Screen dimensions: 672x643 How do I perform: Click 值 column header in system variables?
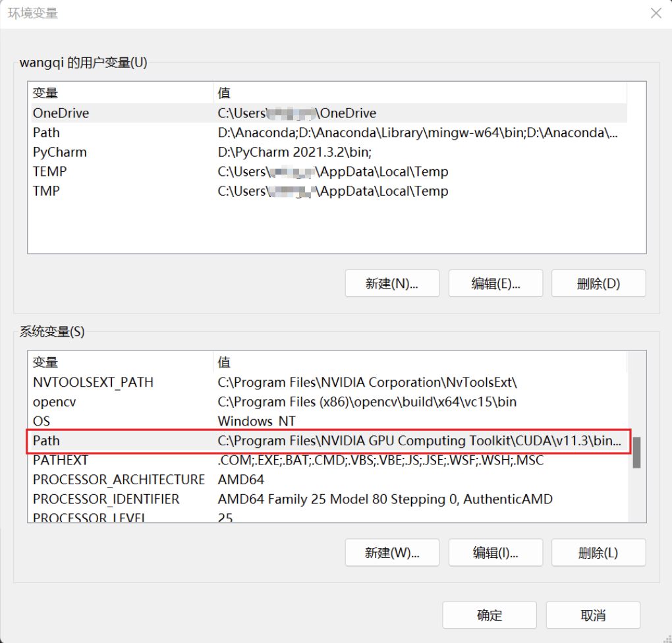[x=420, y=362]
